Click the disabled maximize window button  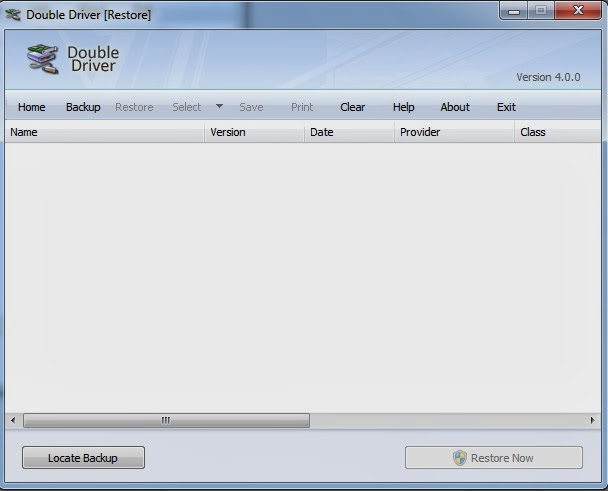click(x=541, y=10)
